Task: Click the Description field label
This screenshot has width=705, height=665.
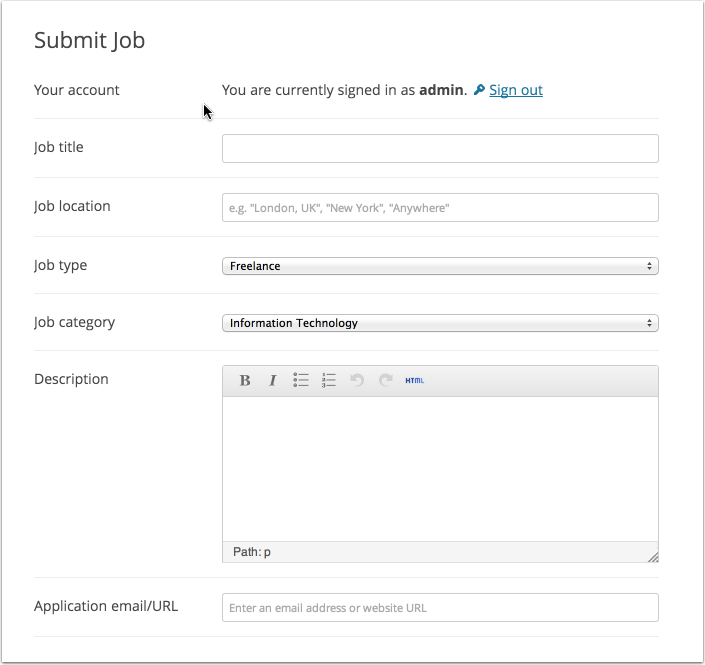Action: click(x=71, y=379)
